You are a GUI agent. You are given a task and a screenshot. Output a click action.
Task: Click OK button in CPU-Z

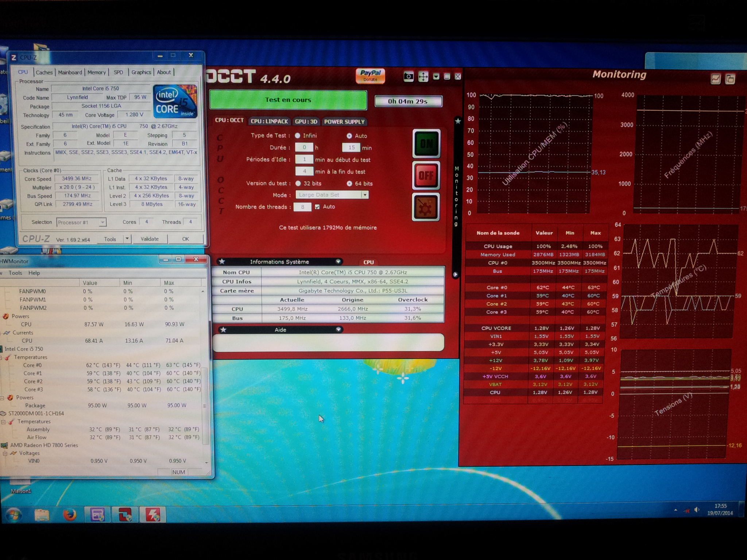coord(185,239)
